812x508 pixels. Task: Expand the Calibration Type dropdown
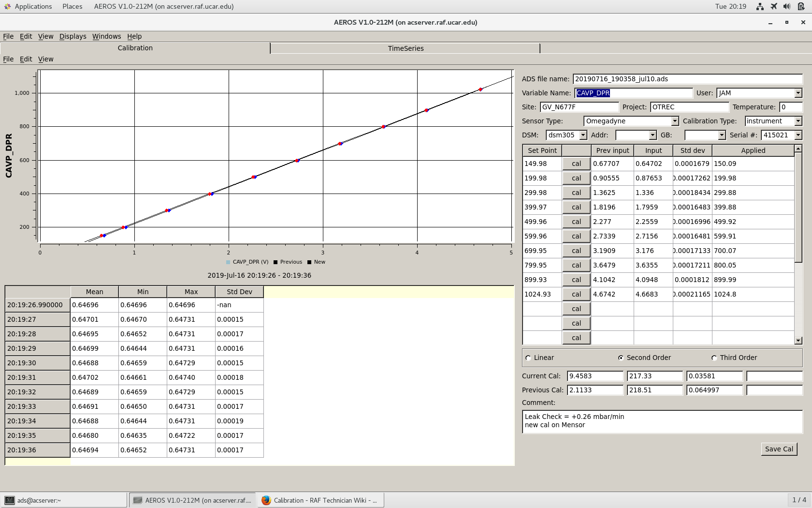point(798,121)
